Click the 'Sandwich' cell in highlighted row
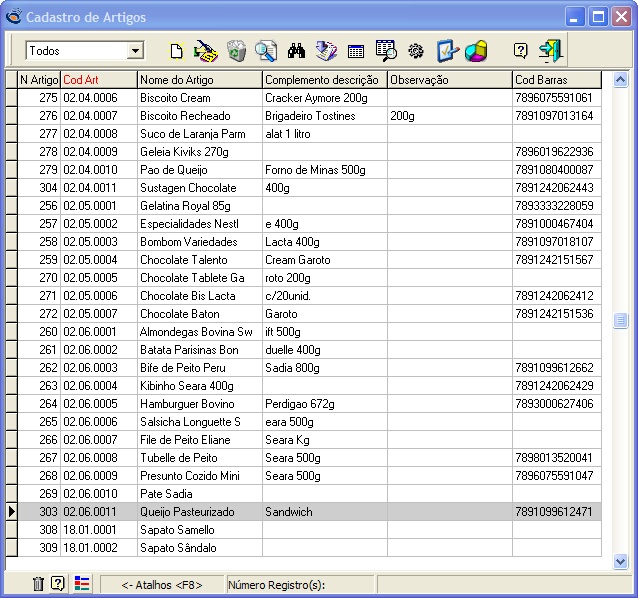 325,512
